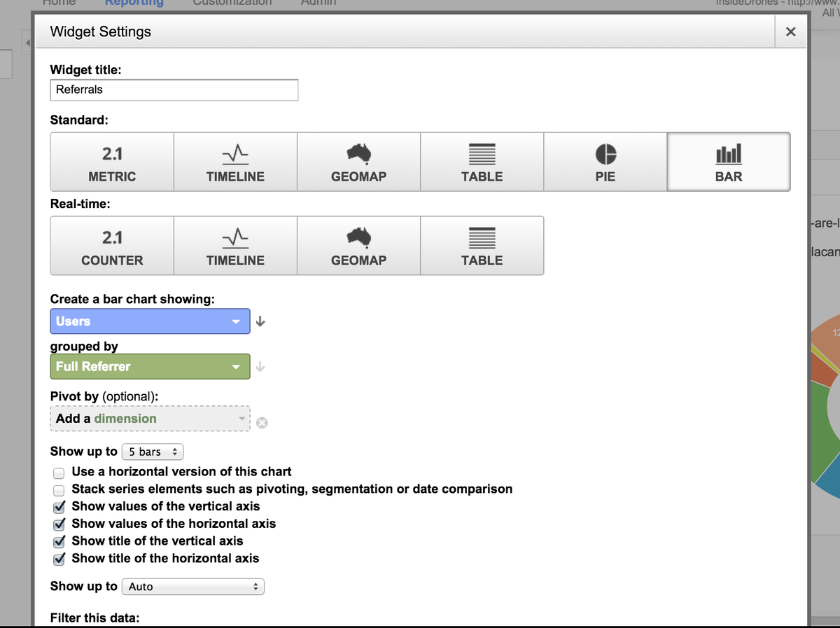
Task: Open the Users metric dropdown
Action: [150, 321]
